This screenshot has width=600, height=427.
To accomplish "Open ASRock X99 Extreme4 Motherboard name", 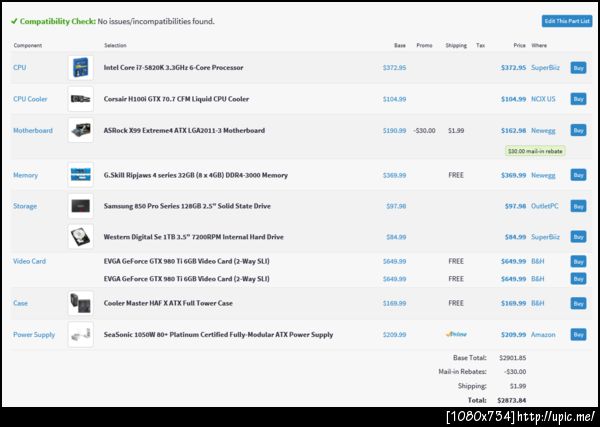I will (x=184, y=130).
